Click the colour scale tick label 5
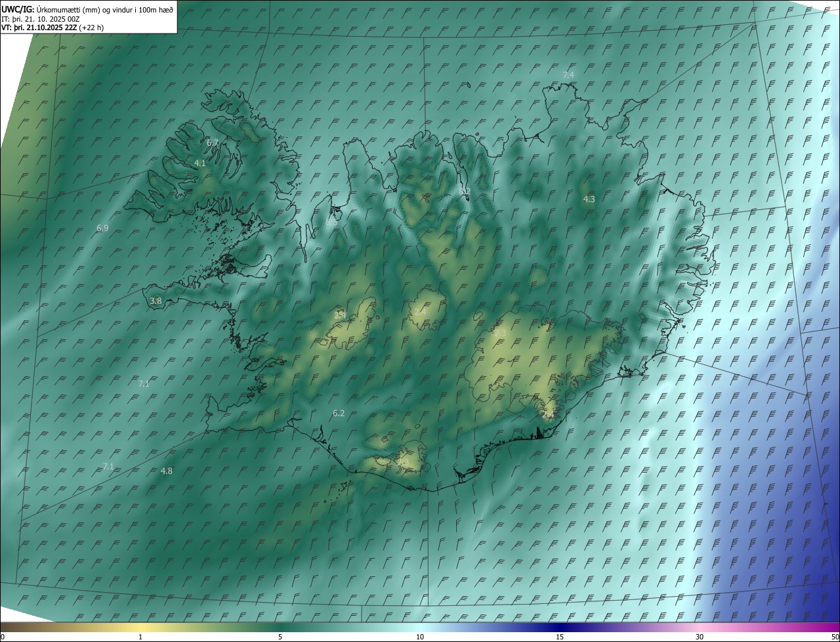 click(x=280, y=637)
